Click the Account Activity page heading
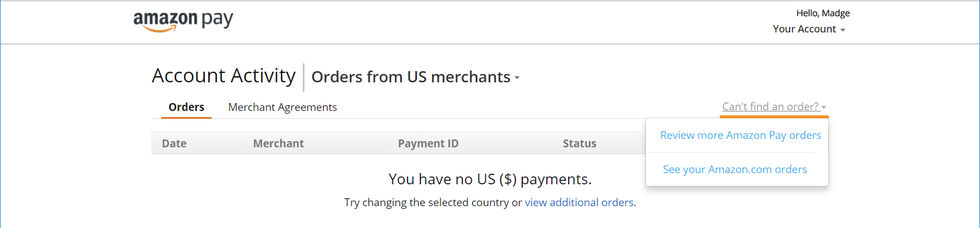The width and height of the screenshot is (980, 228). pos(224,76)
